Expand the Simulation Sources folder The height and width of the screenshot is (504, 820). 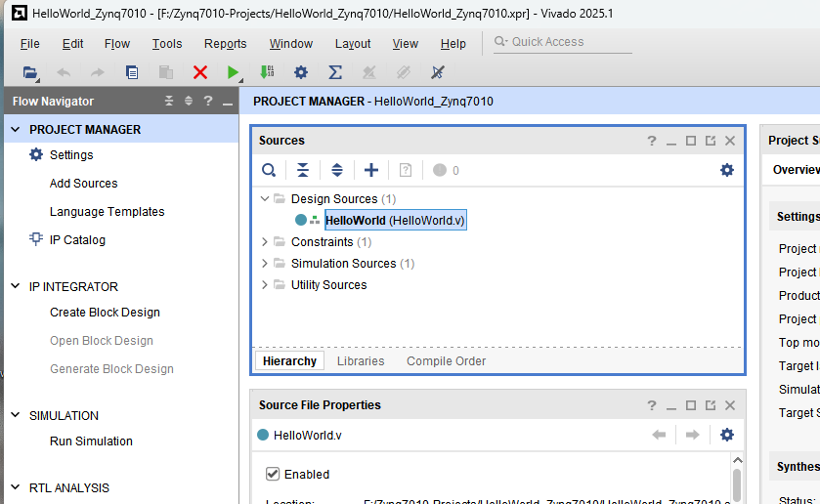[265, 263]
